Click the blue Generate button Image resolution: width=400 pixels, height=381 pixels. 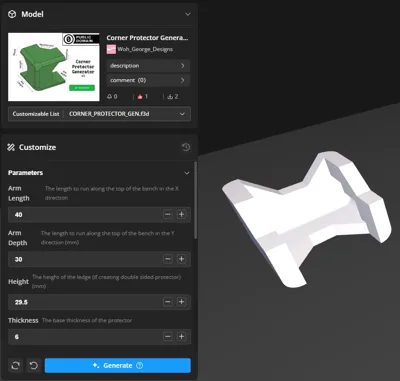(x=118, y=366)
